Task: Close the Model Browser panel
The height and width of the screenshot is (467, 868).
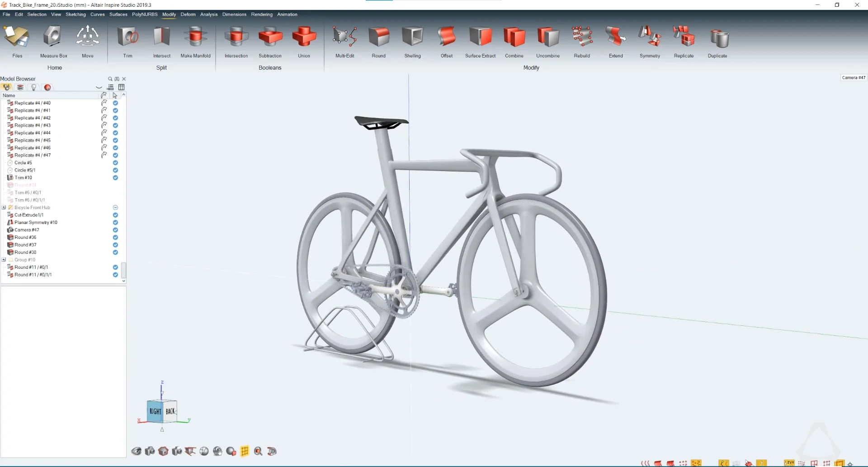Action: (124, 79)
